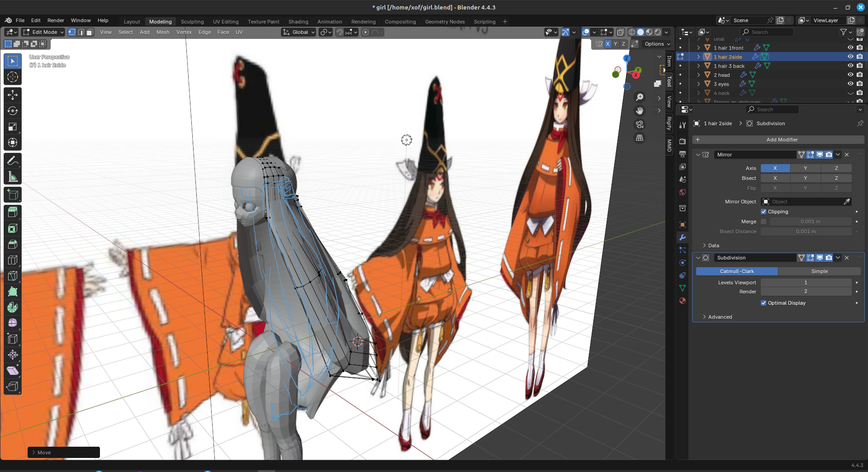The image size is (868, 472).
Task: Open the Output properties tab
Action: 683,154
